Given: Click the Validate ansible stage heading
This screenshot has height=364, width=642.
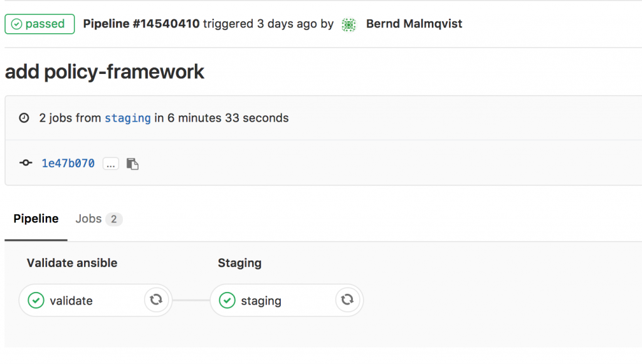Looking at the screenshot, I should (72, 263).
